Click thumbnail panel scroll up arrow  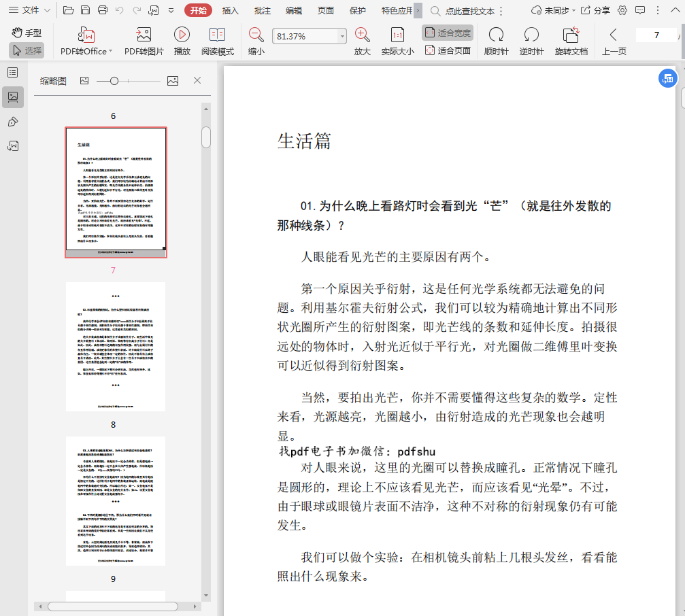(205, 109)
